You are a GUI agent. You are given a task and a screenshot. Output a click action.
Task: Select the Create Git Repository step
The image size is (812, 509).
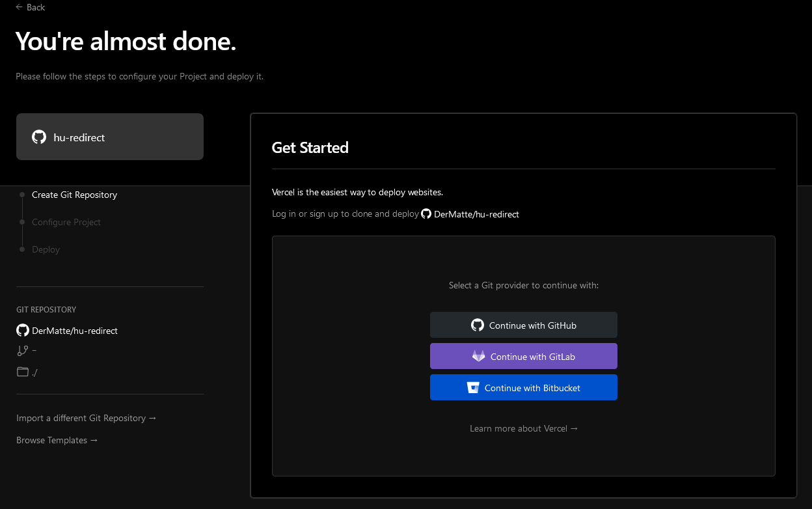pos(74,195)
